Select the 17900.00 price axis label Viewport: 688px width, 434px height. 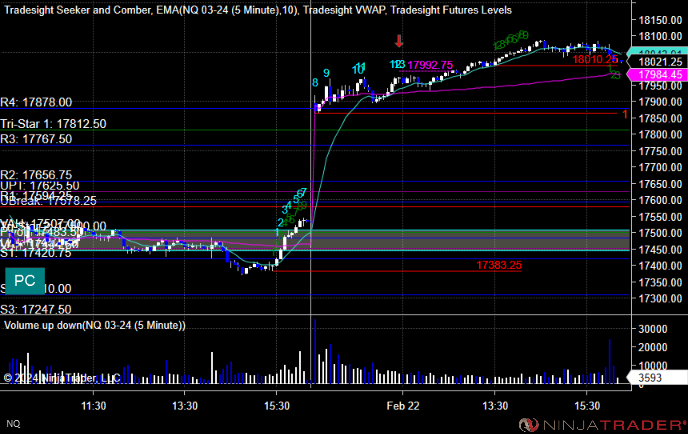click(x=660, y=102)
